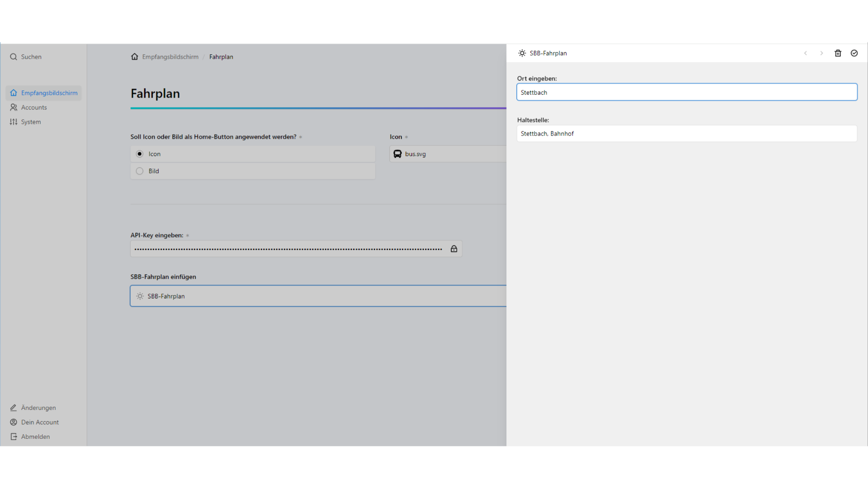Click the Suchen search icon

coord(14,57)
